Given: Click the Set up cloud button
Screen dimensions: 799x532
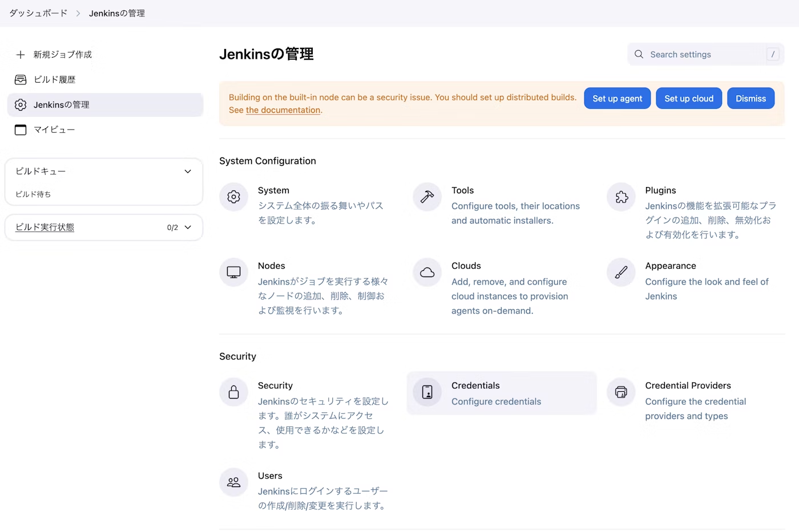Looking at the screenshot, I should click(x=689, y=99).
